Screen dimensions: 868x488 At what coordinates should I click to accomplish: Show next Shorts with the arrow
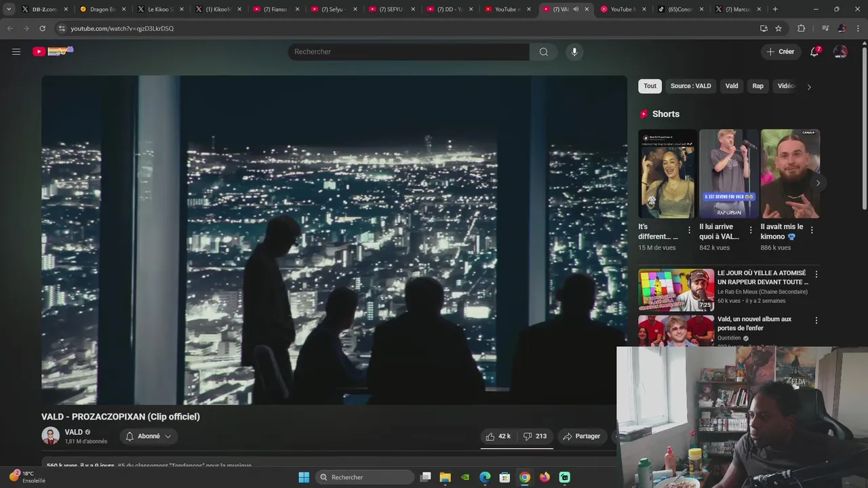(818, 183)
